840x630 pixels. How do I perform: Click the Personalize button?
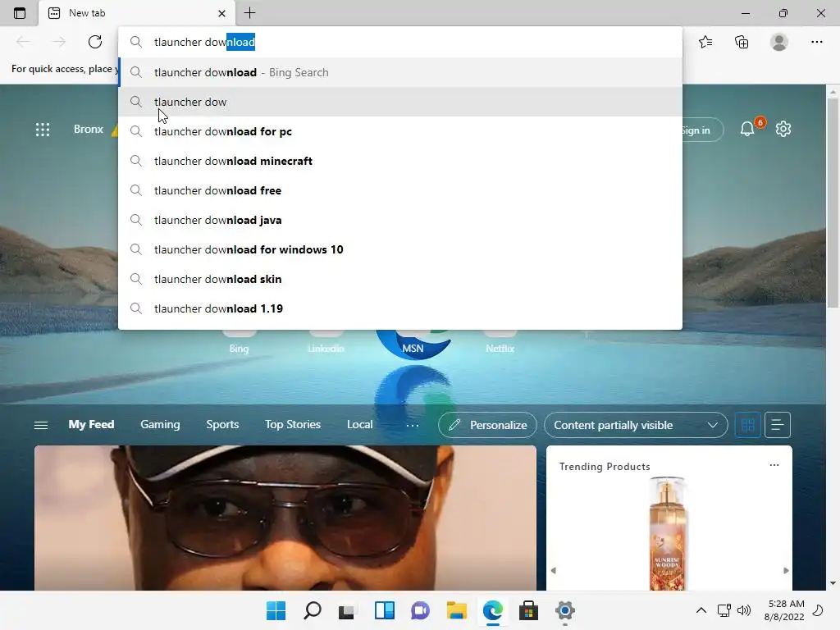487,425
